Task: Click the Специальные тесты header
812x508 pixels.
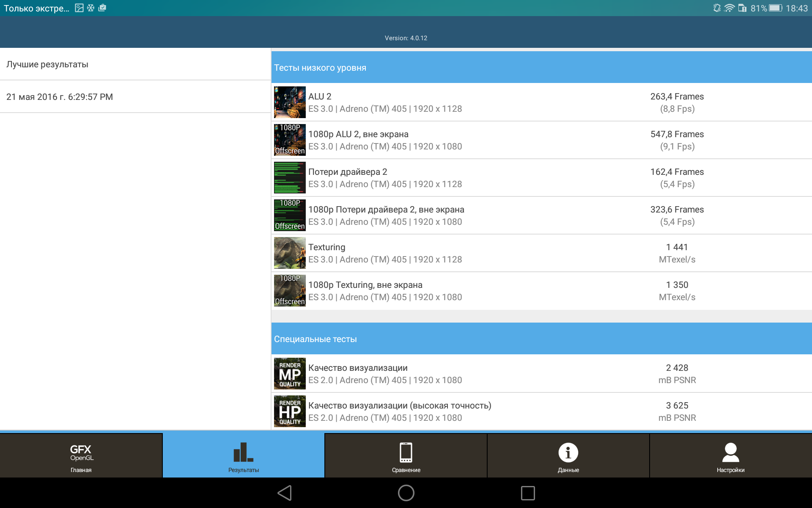Action: tap(542, 339)
